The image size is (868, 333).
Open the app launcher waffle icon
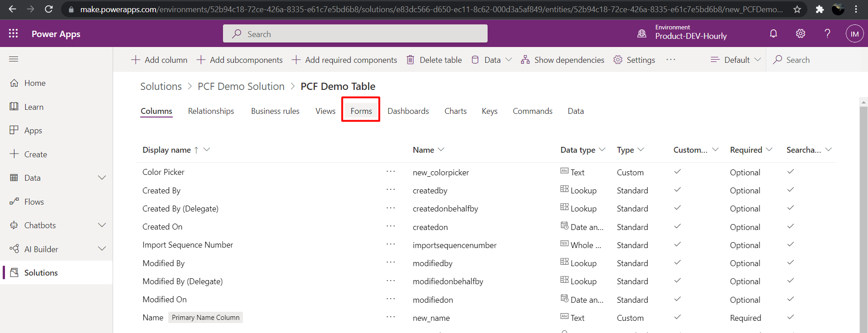tap(14, 33)
